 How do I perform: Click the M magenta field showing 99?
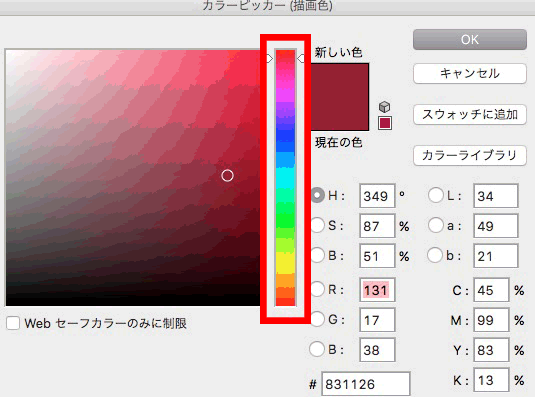click(x=491, y=320)
